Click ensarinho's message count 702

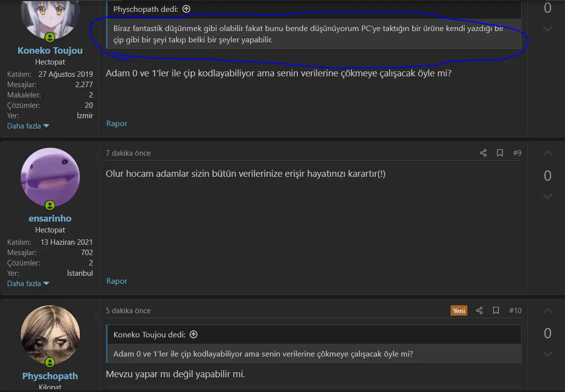(87, 253)
